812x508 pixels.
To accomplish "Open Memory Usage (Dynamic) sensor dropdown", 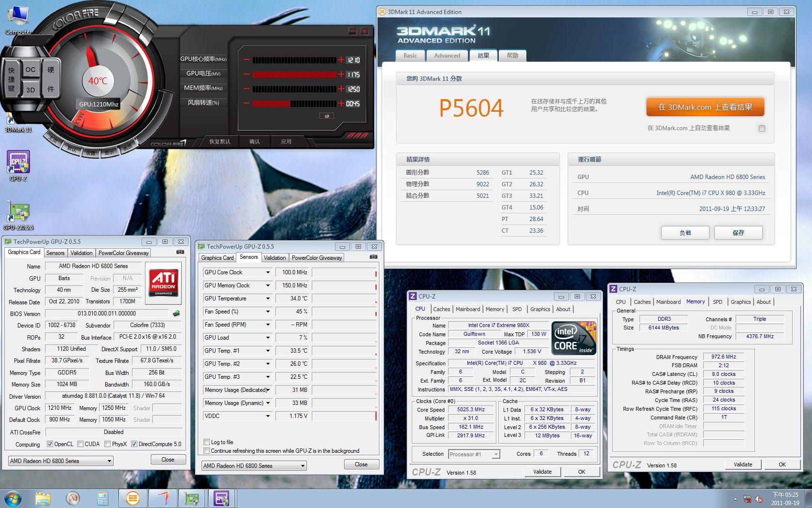I will [268, 403].
